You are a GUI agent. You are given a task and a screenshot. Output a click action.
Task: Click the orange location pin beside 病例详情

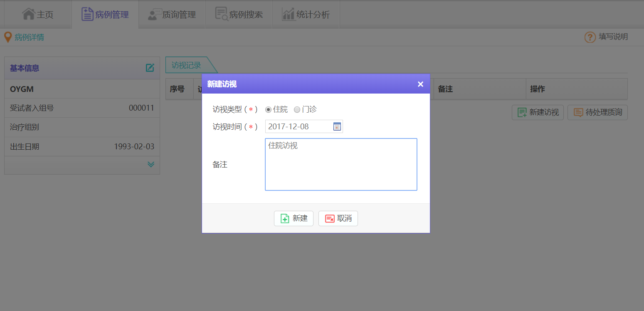click(x=7, y=37)
